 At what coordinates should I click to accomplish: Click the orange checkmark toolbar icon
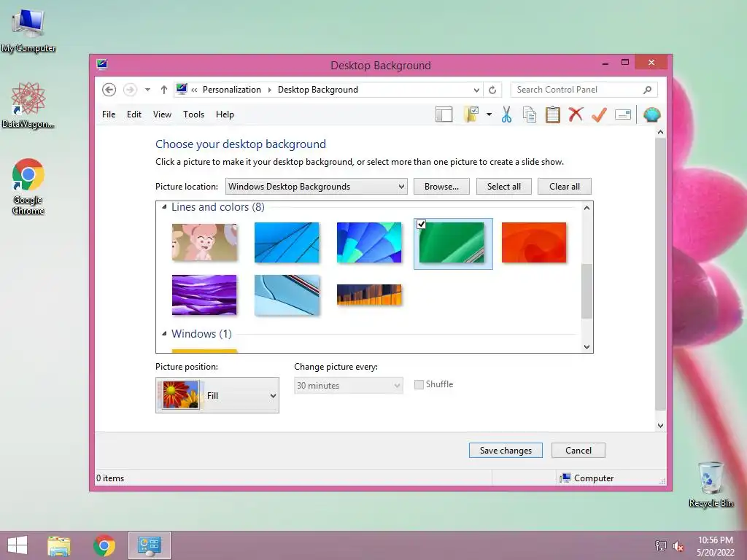click(x=600, y=114)
